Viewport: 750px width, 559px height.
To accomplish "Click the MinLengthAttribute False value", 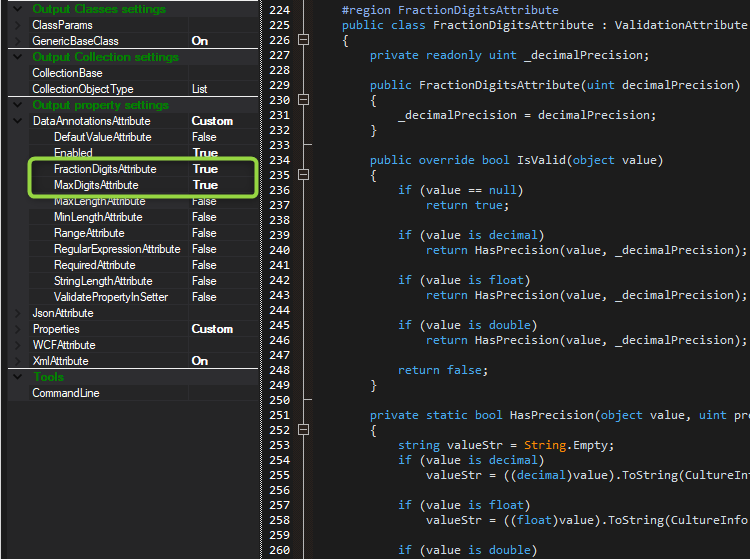I will click(x=204, y=217).
